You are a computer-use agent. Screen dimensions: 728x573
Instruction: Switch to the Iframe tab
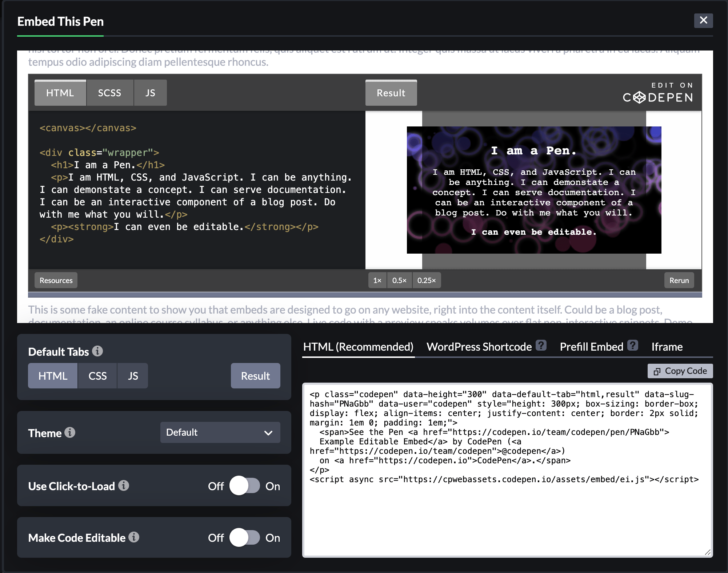coord(667,347)
